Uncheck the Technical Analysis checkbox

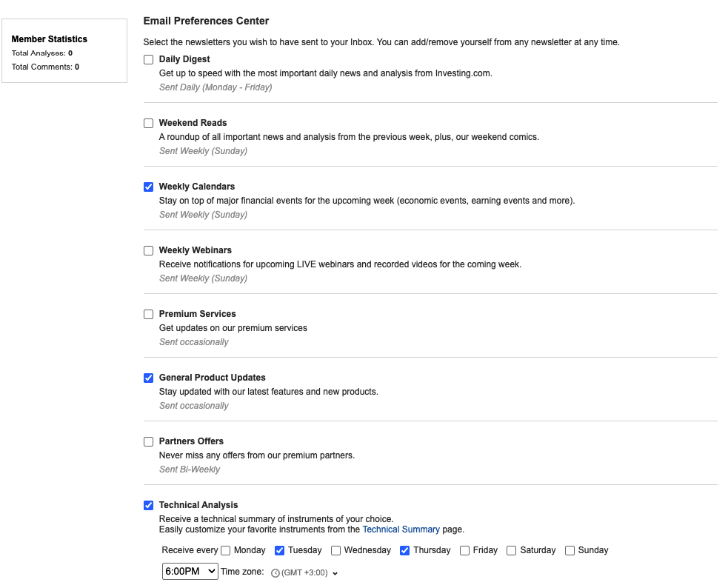click(x=149, y=505)
